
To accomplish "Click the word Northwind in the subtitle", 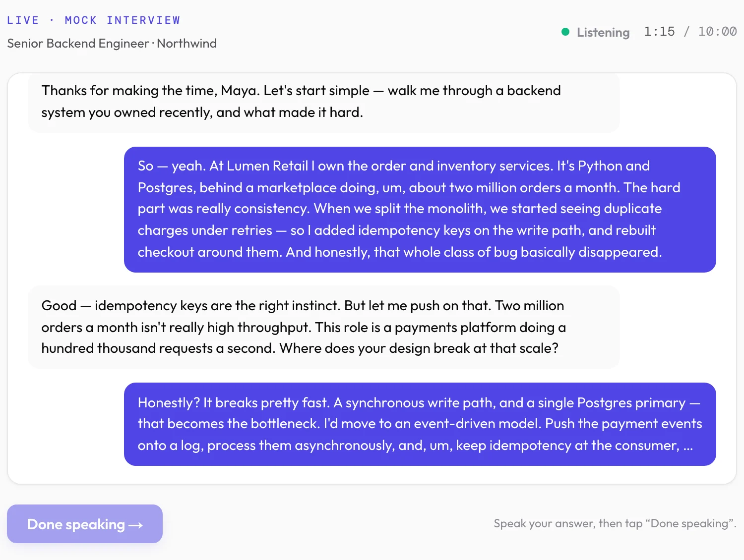I will click(x=187, y=44).
